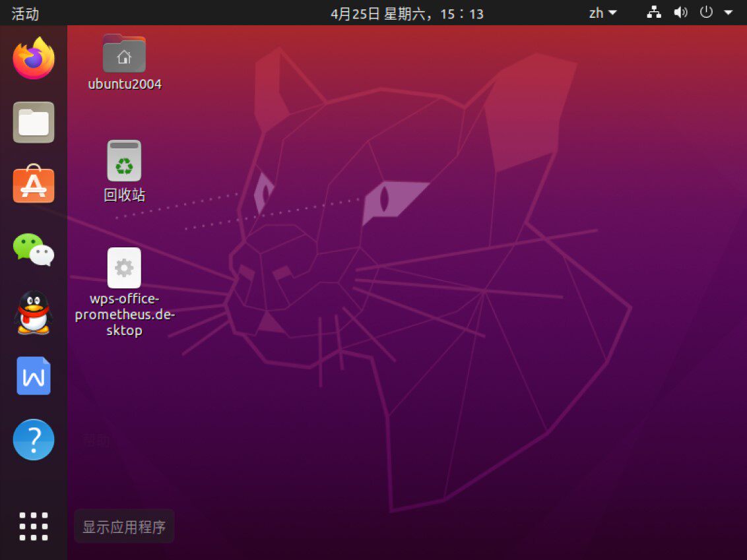Open the QQ penguin app
Viewport: 747px width, 560px height.
[x=33, y=313]
